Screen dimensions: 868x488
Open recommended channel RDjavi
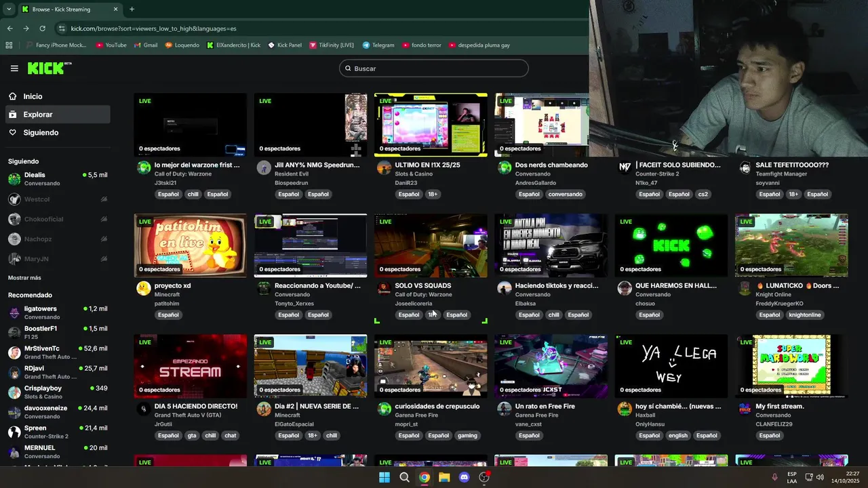point(58,372)
